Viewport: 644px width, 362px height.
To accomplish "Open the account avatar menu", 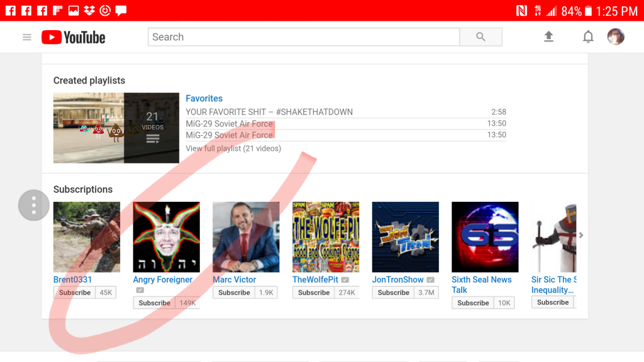I will click(x=616, y=36).
